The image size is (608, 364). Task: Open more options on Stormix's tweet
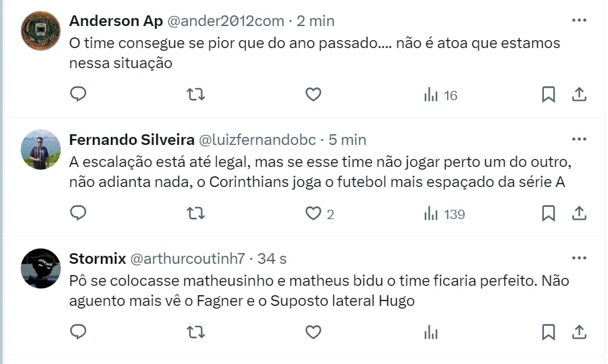coord(579,258)
